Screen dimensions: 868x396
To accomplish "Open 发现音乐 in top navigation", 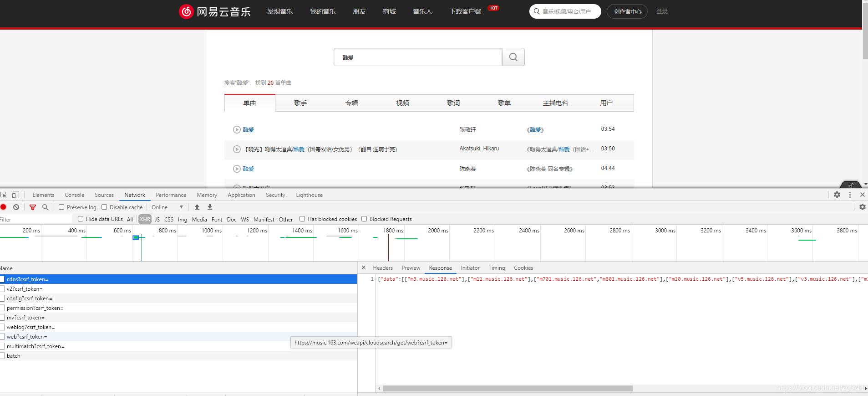I will (x=280, y=11).
